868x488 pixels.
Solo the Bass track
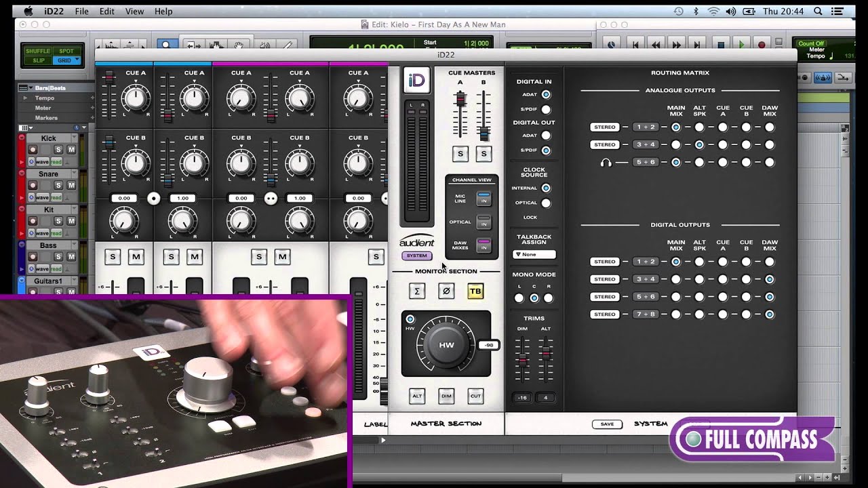tap(58, 257)
